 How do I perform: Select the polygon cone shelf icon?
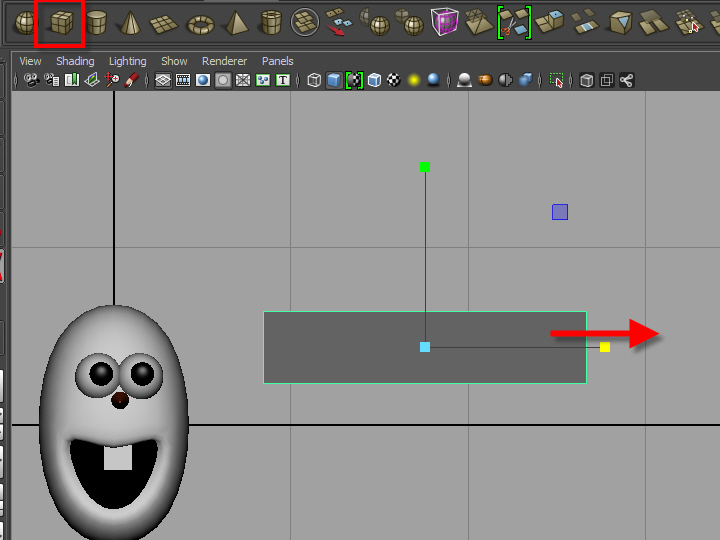pos(130,22)
